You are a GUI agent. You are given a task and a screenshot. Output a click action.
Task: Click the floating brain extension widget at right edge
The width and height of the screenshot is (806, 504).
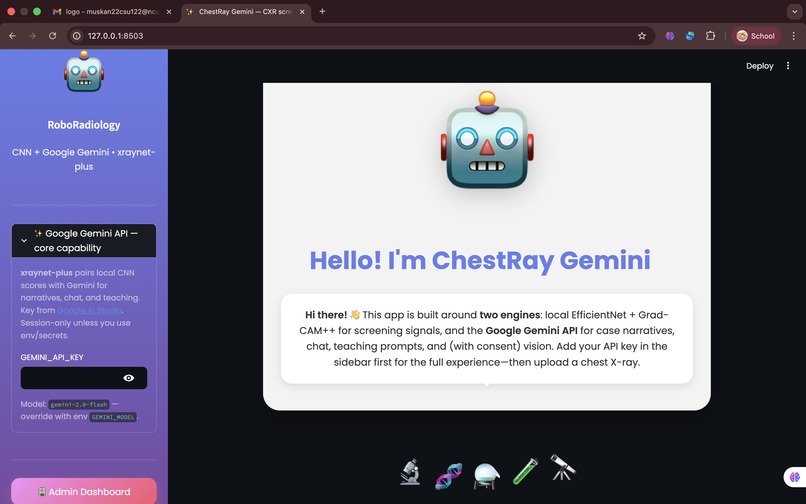[795, 477]
